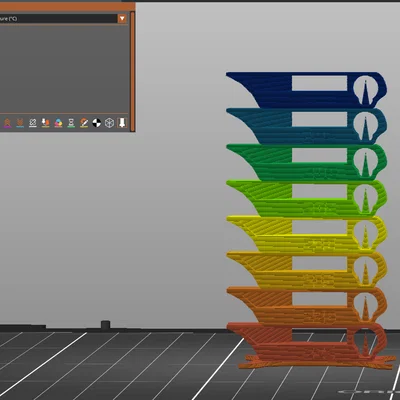Toggle color changes CMY icon
The height and width of the screenshot is (400, 400).
click(58, 123)
